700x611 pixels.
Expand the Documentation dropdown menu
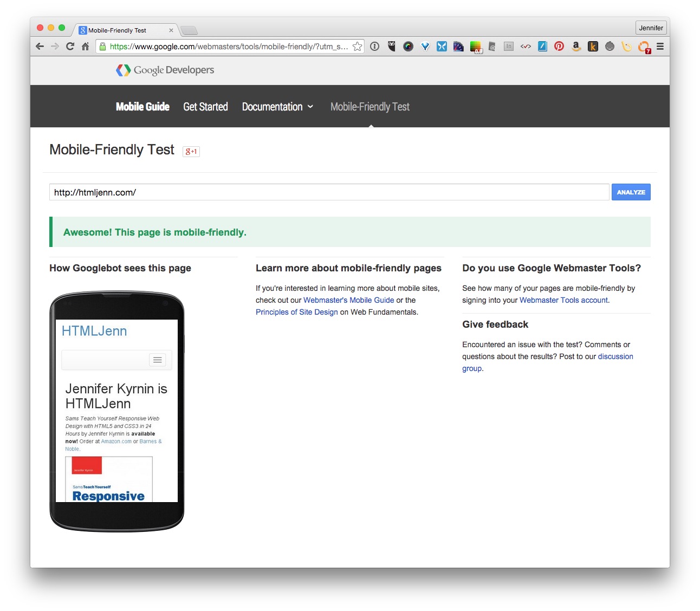277,107
